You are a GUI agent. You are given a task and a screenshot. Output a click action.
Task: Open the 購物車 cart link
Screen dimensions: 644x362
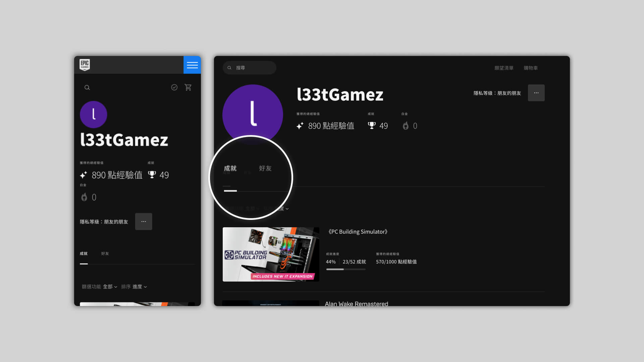(531, 68)
